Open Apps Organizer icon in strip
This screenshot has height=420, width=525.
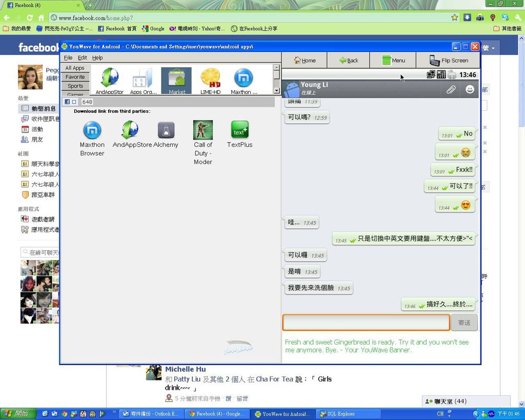click(144, 81)
